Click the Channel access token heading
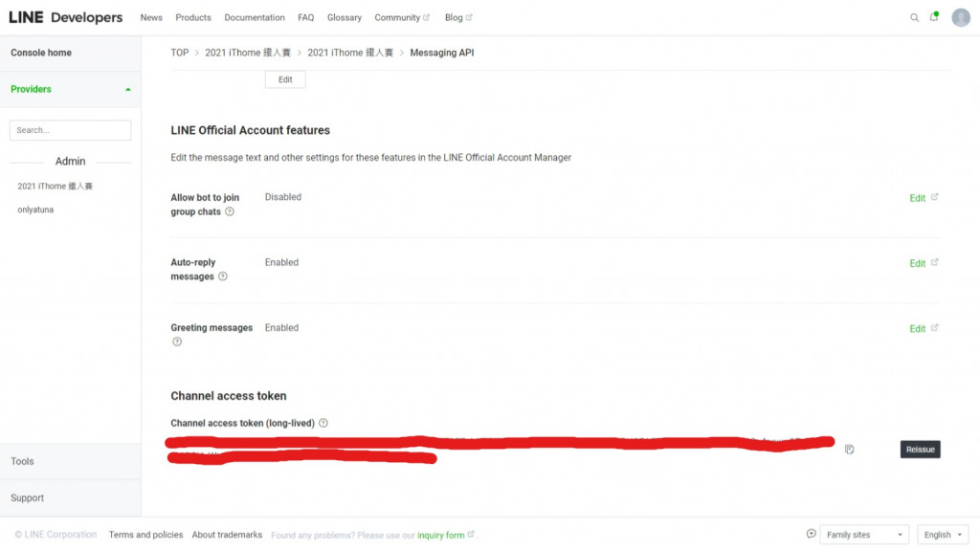This screenshot has height=551, width=980. (x=229, y=395)
